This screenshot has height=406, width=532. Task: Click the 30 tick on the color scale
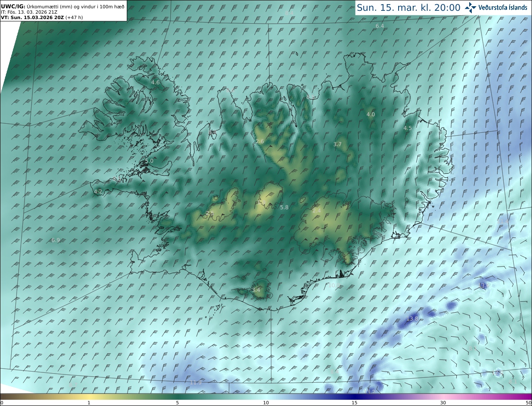(443, 403)
